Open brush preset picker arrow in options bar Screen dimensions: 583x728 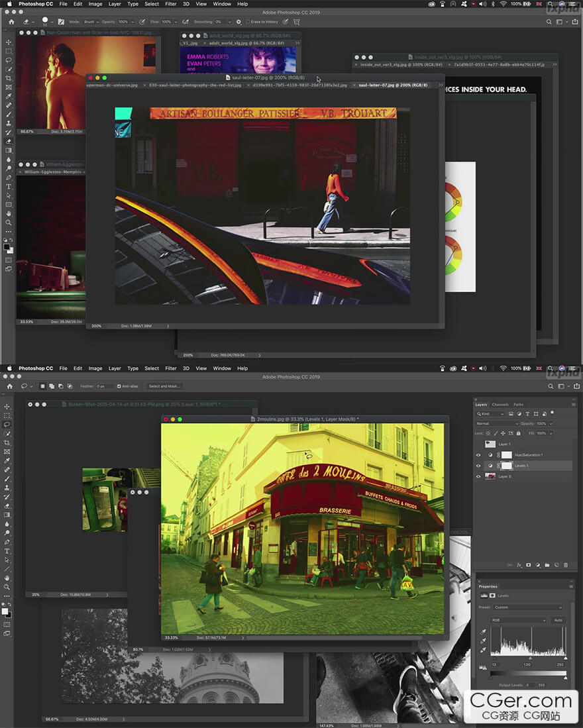tap(52, 22)
